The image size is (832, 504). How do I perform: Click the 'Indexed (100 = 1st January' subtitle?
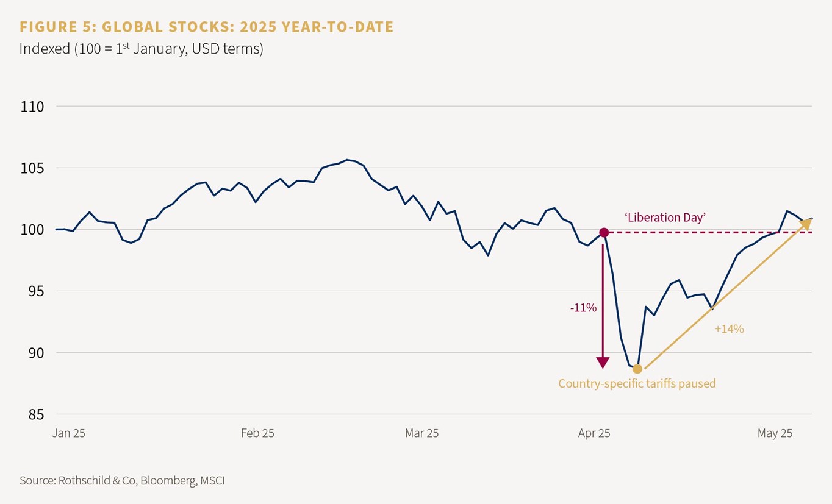pyautogui.click(x=141, y=49)
